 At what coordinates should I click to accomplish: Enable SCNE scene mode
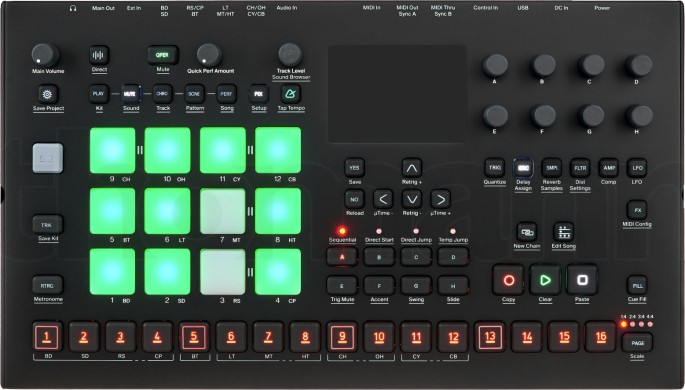[194, 94]
